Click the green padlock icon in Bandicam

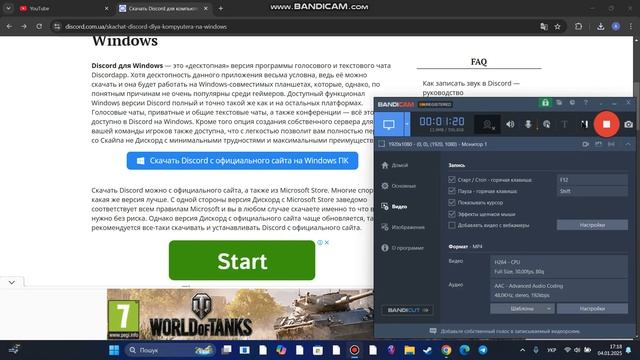[x=545, y=103]
